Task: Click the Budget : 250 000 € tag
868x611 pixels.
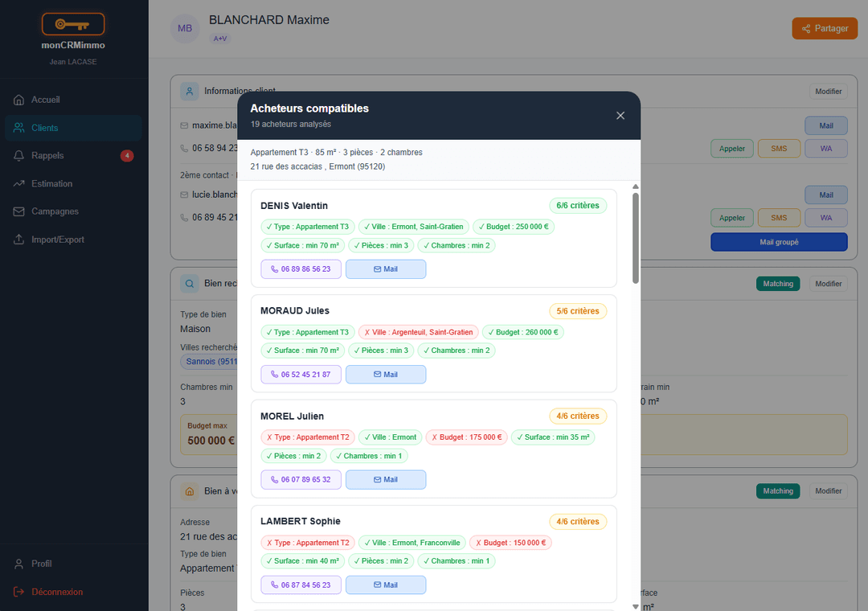Action: [514, 227]
